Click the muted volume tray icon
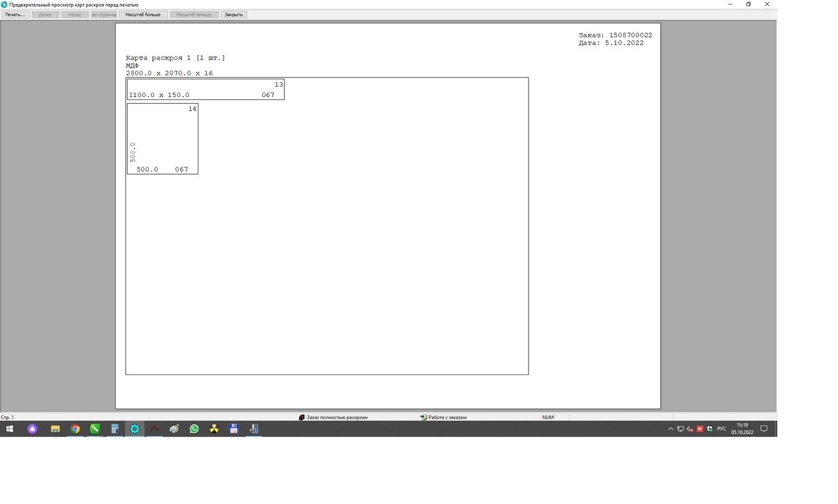The image size is (838, 504). point(690,429)
